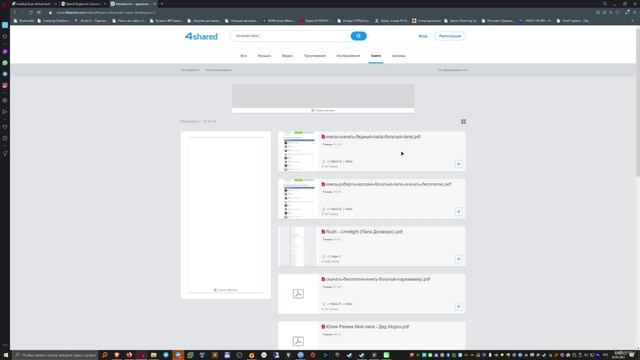The width and height of the screenshot is (640, 360).
Task: Open the роберта-кийосаки-богатый-папа pdf link
Action: click(388, 184)
